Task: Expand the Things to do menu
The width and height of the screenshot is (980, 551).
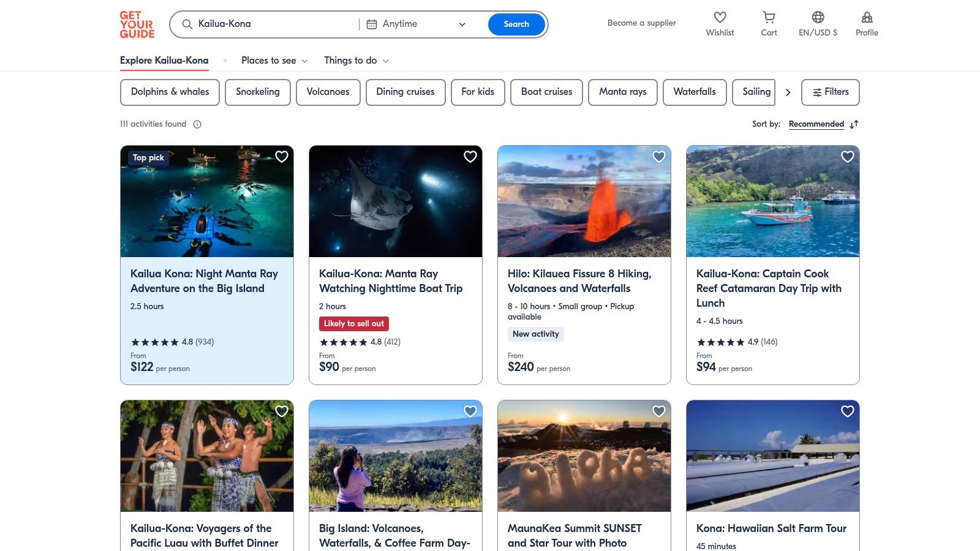Action: pos(356,61)
